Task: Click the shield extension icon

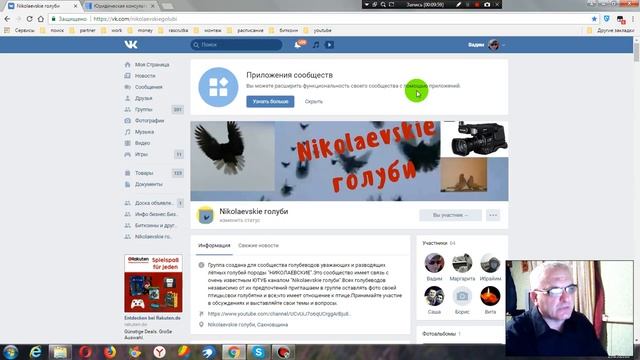Action: 607,19
